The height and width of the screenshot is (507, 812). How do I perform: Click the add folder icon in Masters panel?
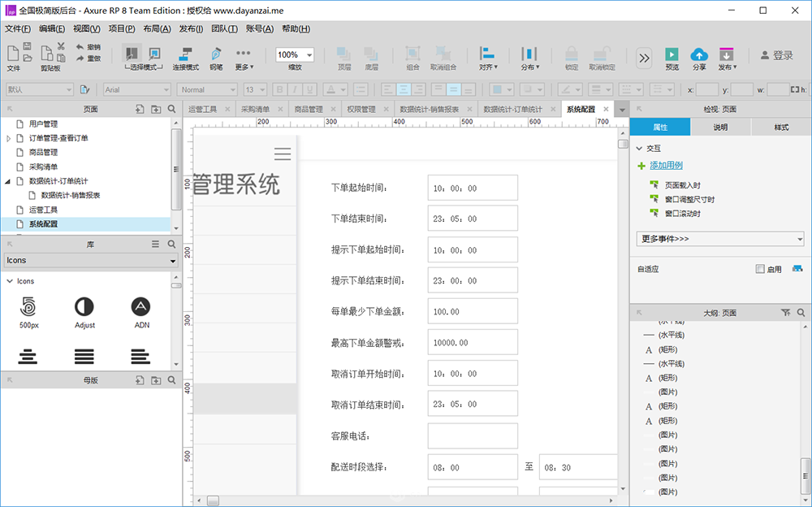(x=156, y=380)
